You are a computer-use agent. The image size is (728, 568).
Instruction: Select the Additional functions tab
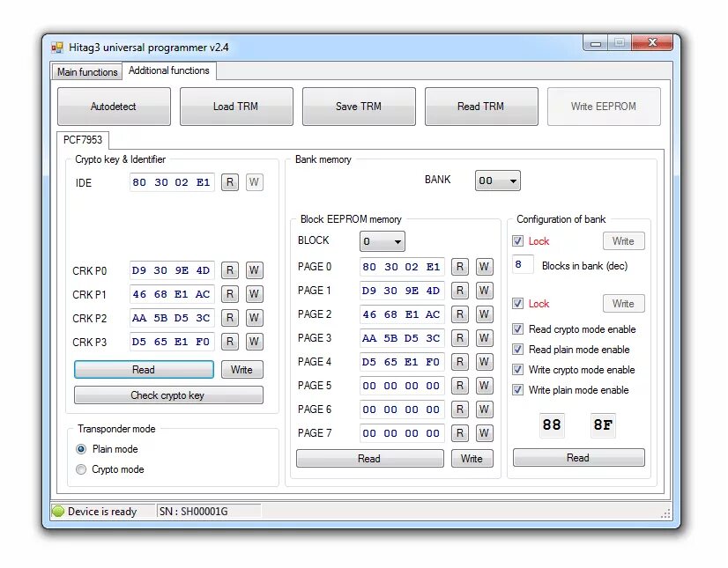[169, 70]
